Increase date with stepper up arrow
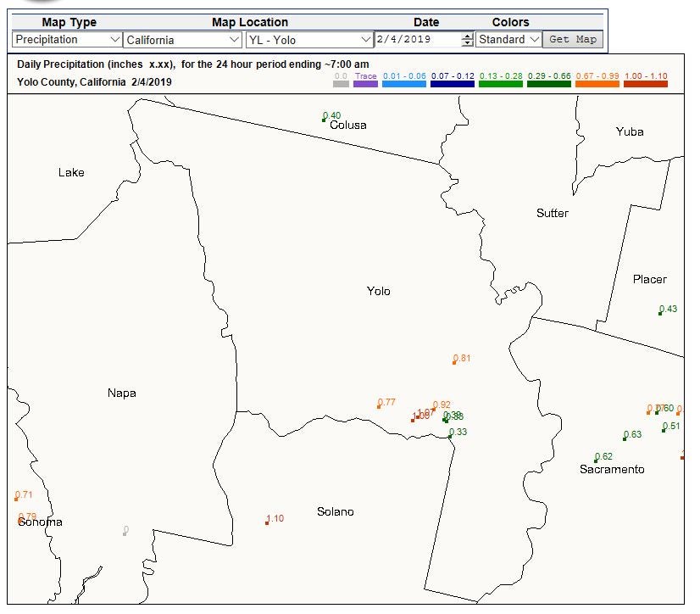Screen dimensions: 700x614 click(x=468, y=36)
